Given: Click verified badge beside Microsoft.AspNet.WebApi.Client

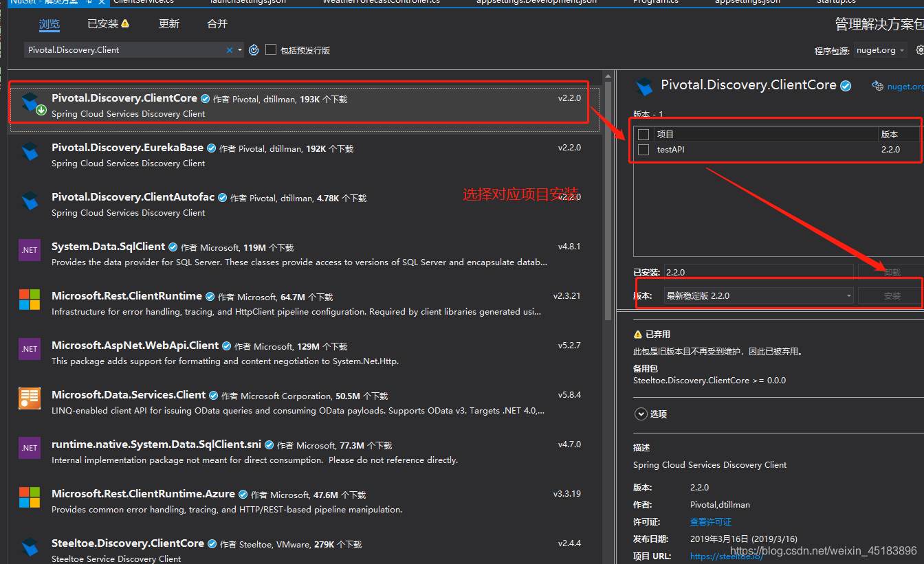Looking at the screenshot, I should point(227,346).
